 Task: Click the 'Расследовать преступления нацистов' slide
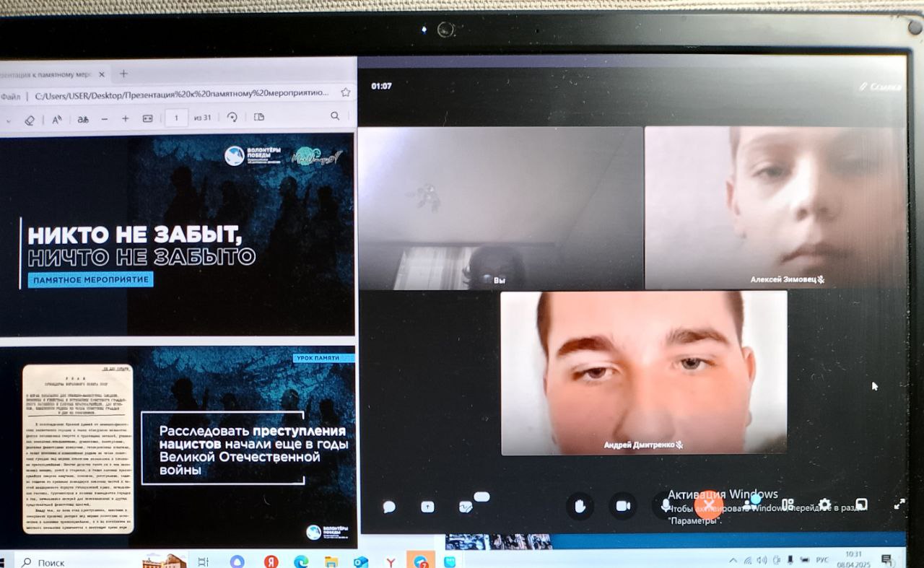[178, 447]
